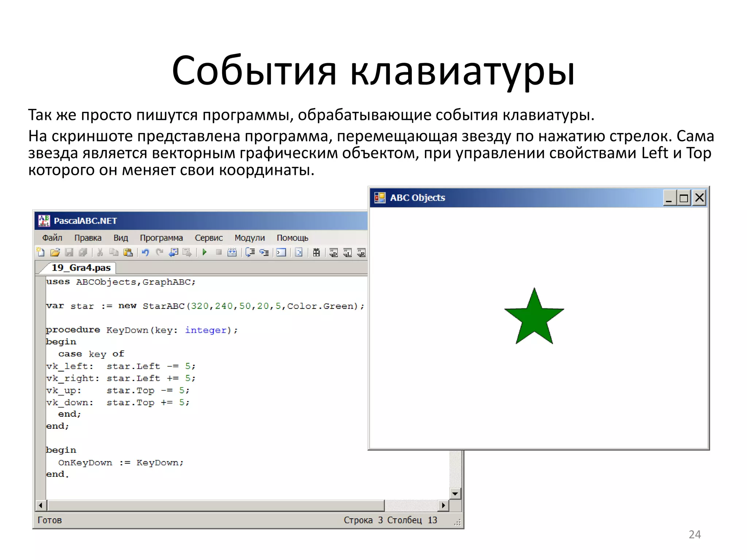Click the vertical scrollbar down arrow
This screenshot has width=747, height=560.
[455, 494]
